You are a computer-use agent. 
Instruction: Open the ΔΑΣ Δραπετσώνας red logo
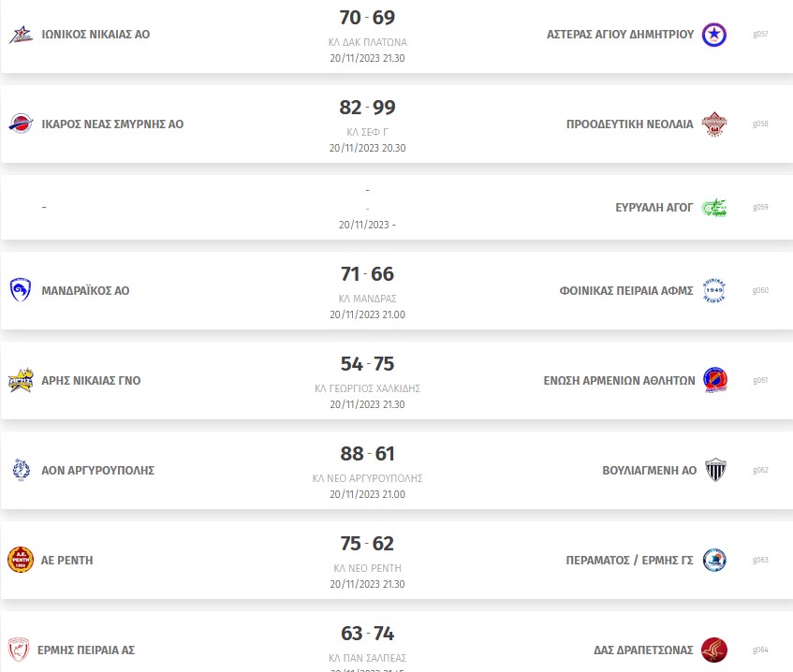[x=714, y=650]
